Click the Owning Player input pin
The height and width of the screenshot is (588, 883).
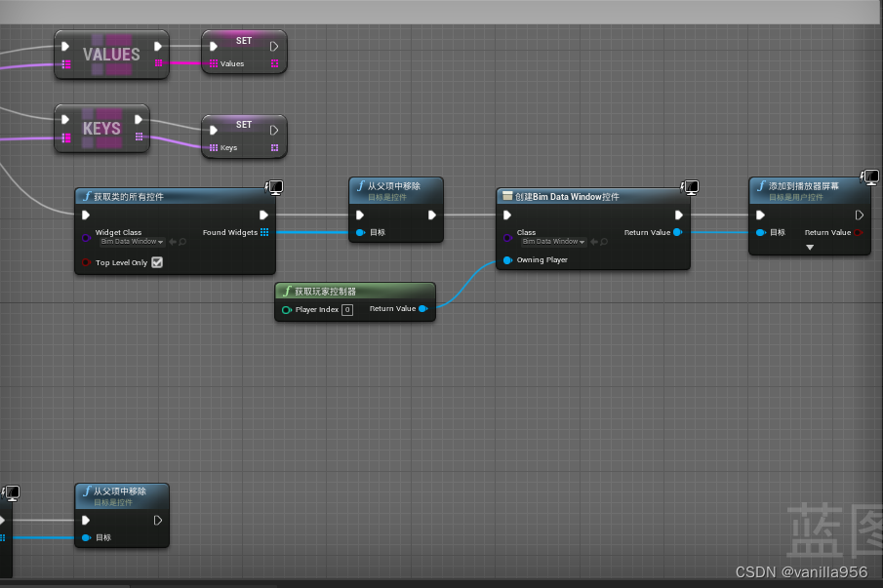(x=507, y=259)
